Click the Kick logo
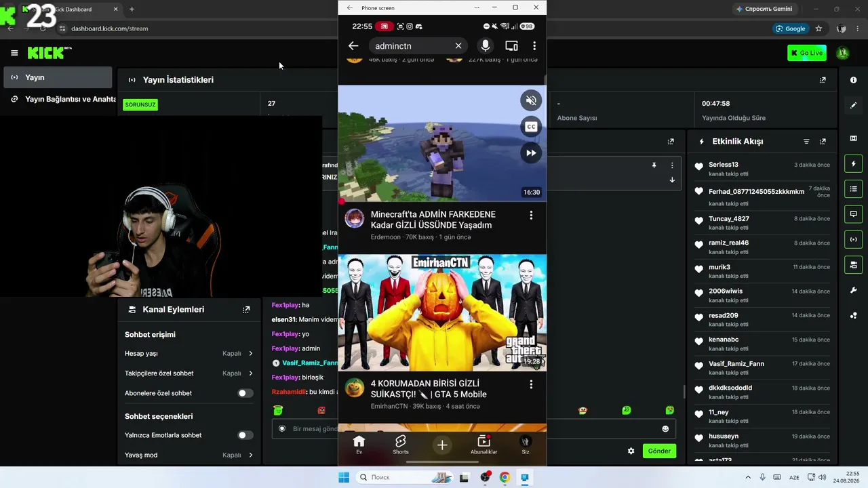Image resolution: width=868 pixels, height=488 pixels. tap(50, 53)
